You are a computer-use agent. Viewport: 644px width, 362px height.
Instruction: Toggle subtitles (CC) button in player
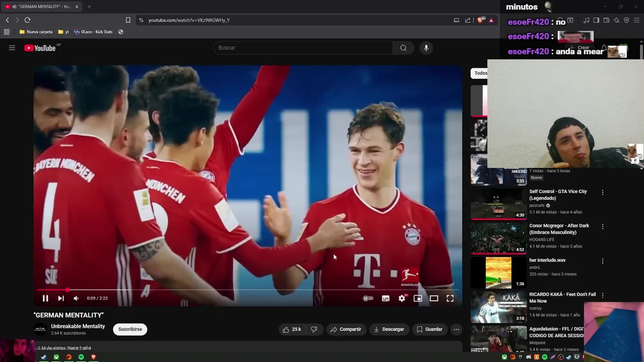pos(385,298)
